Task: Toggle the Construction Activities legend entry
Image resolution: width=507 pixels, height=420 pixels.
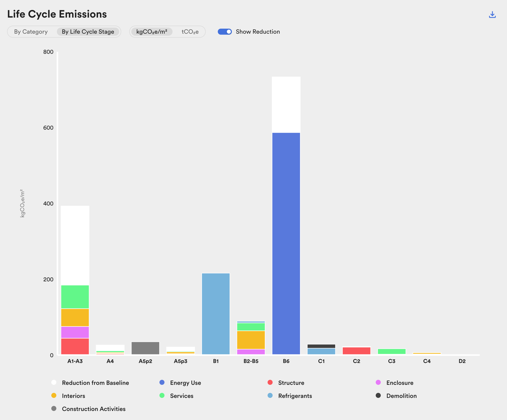Action: click(x=88, y=409)
